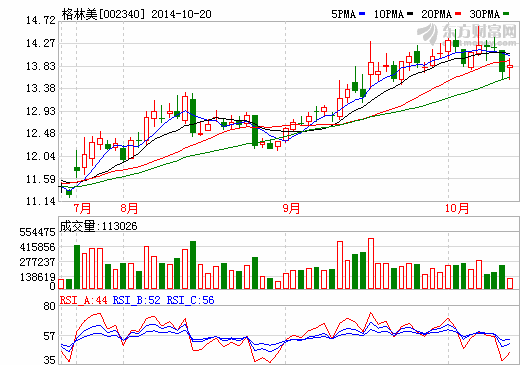
Task: Click the RSI axis value 80
Action: coord(49,306)
